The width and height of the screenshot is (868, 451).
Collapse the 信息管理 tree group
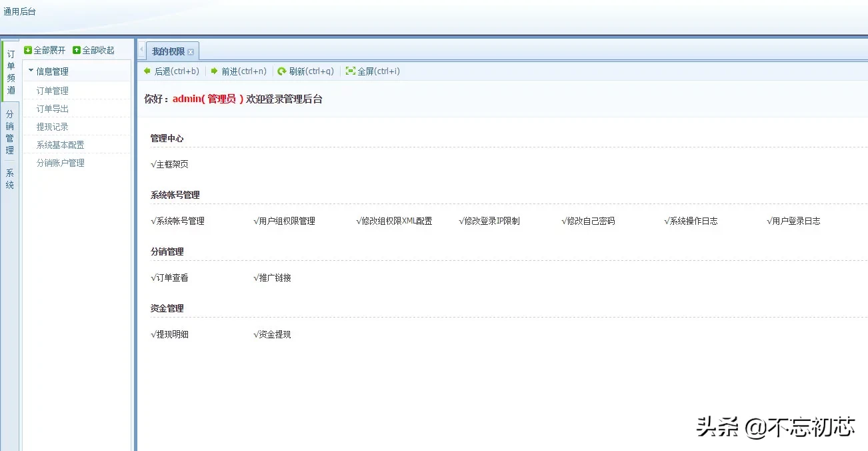pos(31,70)
